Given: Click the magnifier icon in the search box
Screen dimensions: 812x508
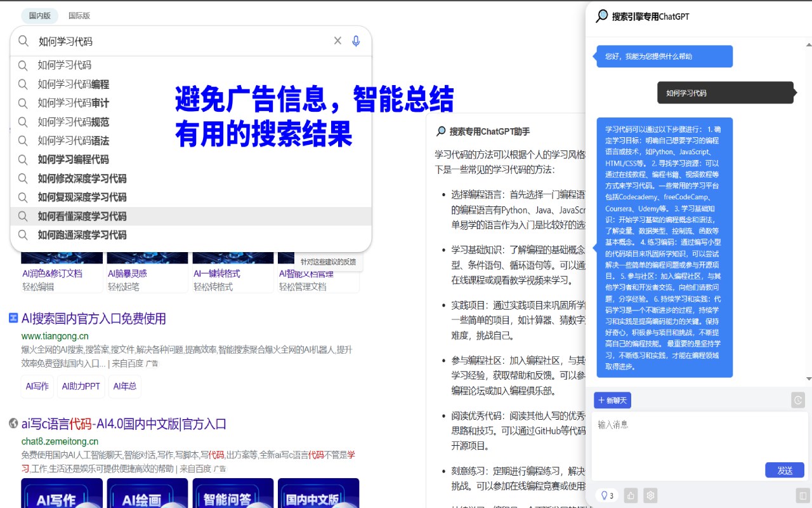Looking at the screenshot, I should click(23, 41).
